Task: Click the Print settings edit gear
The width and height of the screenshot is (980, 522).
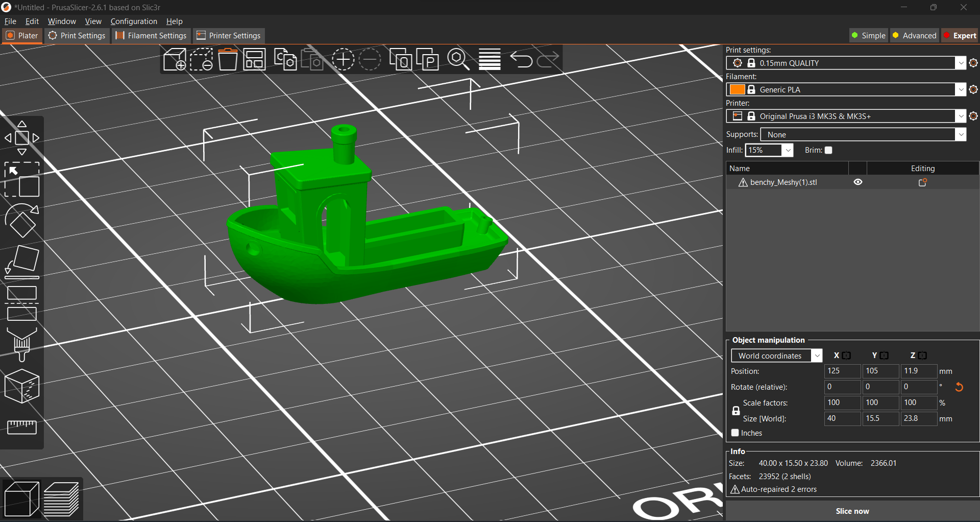Action: coord(973,63)
